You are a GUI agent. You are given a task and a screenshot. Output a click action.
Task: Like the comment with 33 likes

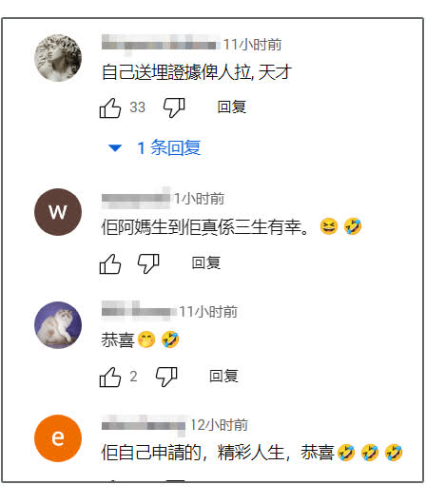pos(110,108)
